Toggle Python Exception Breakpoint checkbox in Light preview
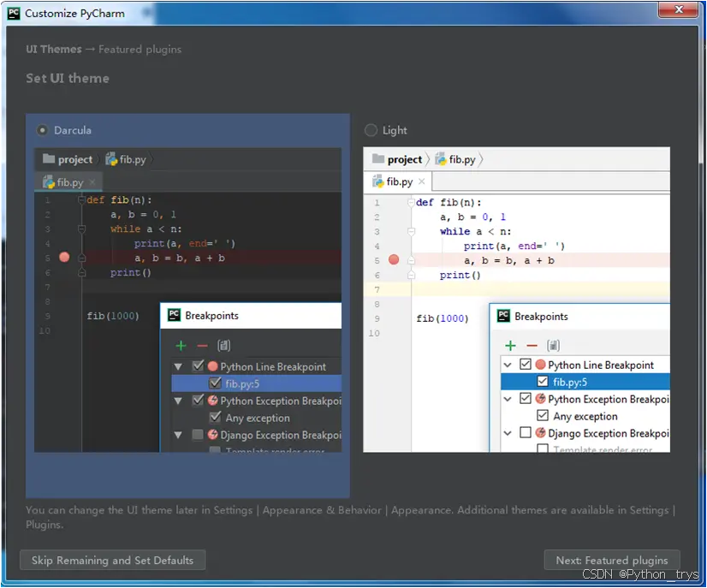The width and height of the screenshot is (707, 588). click(526, 399)
